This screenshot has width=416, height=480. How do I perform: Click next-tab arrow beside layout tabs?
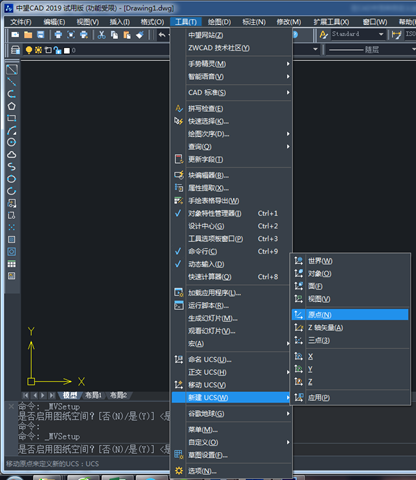43,395
